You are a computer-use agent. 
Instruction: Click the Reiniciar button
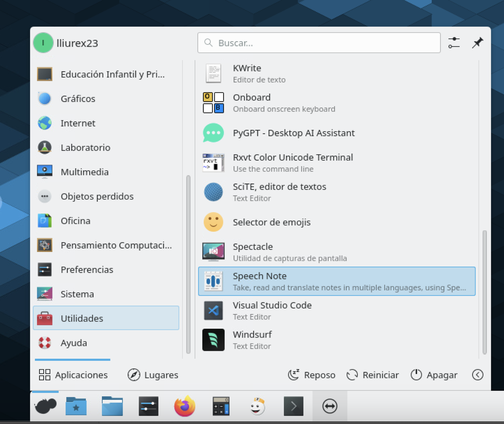pos(373,375)
